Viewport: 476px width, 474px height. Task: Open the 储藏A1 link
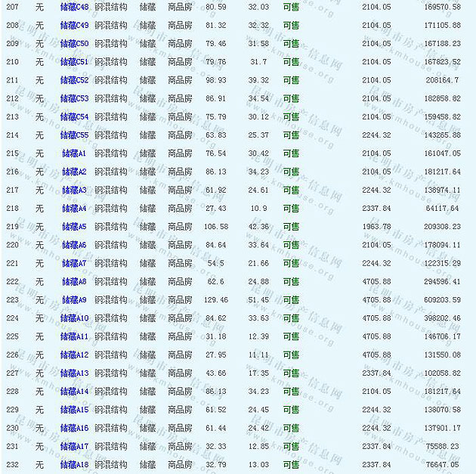(74, 153)
